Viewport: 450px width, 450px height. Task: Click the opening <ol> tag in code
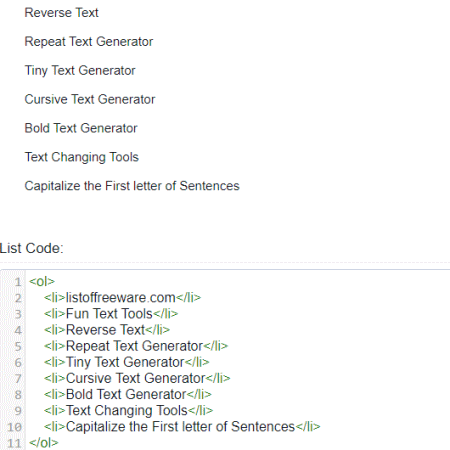point(42,282)
